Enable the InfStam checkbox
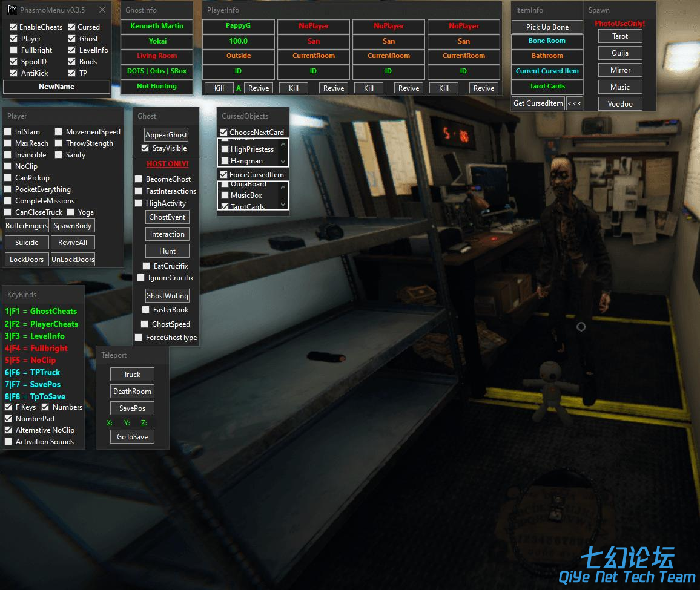700x590 pixels. [8, 132]
